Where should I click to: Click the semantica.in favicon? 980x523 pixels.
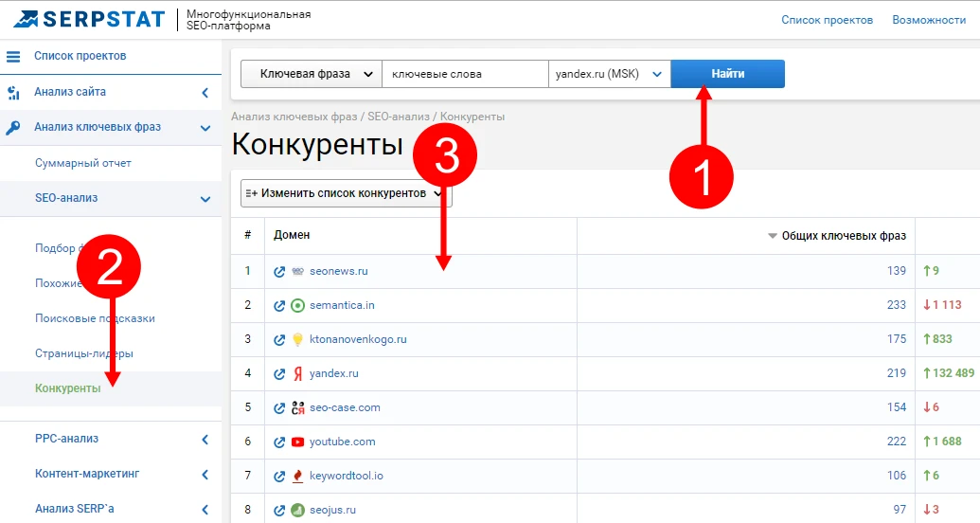point(298,305)
